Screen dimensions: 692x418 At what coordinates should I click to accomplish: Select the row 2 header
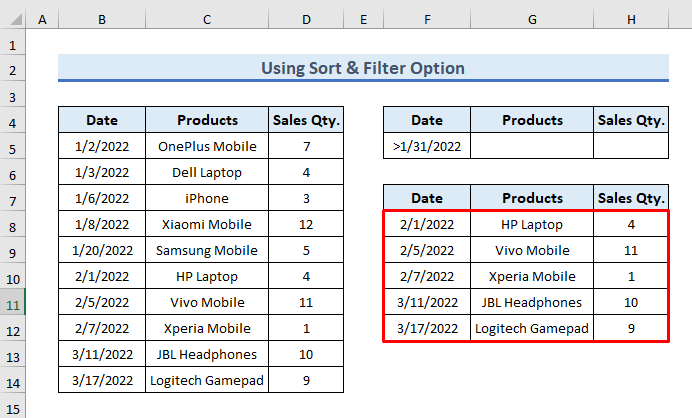tap(13, 68)
